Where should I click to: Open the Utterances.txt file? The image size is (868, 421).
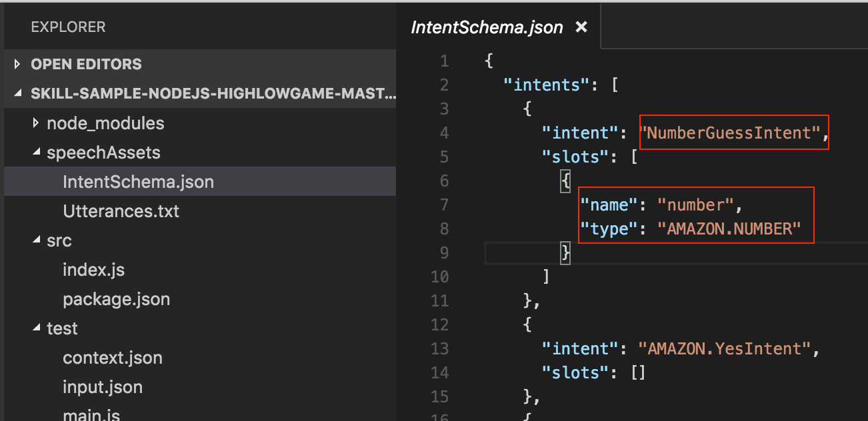pos(121,211)
